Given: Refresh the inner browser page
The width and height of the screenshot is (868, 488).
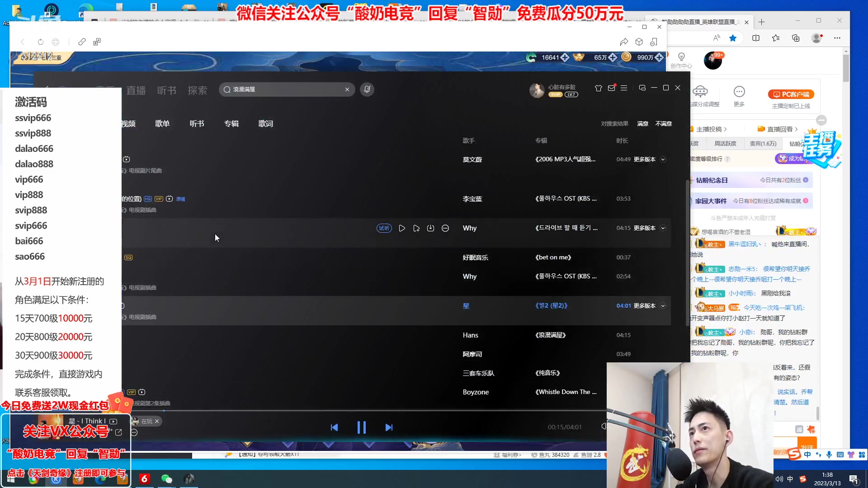Looking at the screenshot, I should click(41, 42).
